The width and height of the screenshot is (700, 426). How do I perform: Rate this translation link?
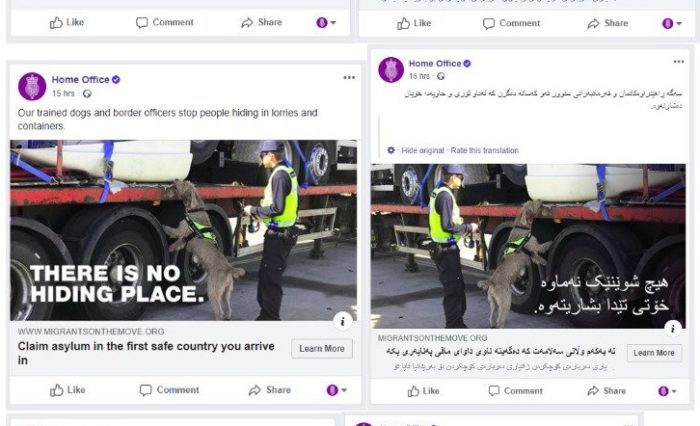click(484, 150)
